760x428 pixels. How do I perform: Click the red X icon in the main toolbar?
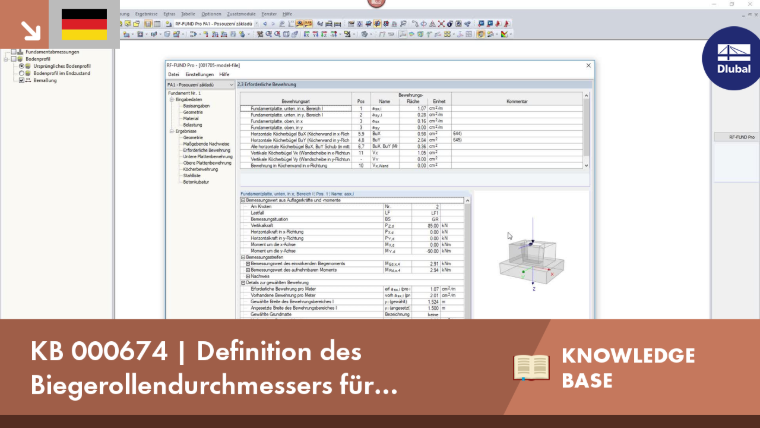(441, 23)
